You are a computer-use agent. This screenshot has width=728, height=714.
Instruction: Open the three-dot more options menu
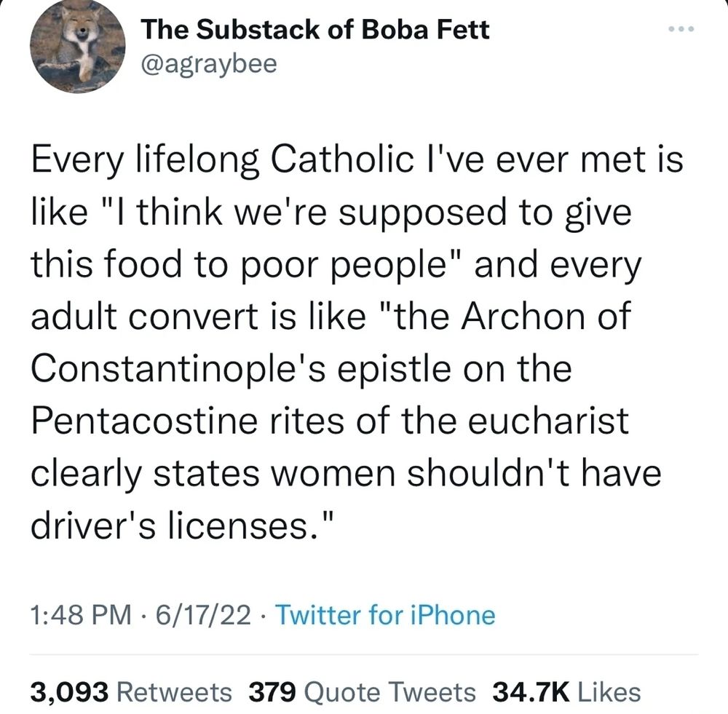[x=681, y=31]
